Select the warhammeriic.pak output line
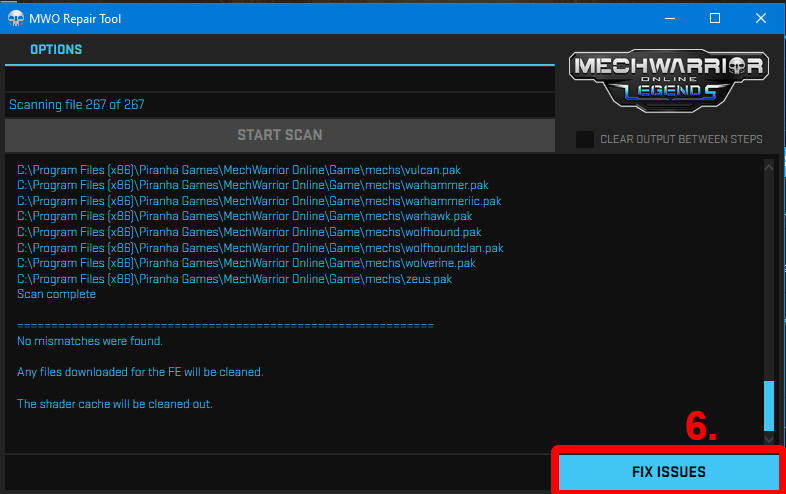Image resolution: width=786 pixels, height=494 pixels. (259, 201)
